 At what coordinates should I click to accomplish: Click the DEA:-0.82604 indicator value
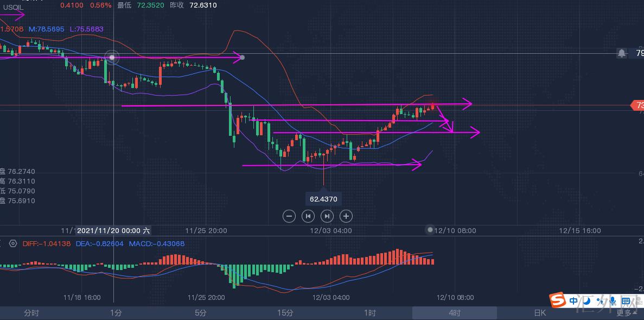pos(100,243)
